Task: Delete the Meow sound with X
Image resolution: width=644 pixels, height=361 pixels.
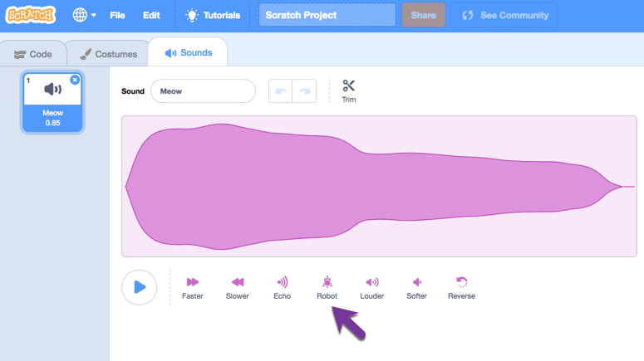Action: (x=75, y=80)
